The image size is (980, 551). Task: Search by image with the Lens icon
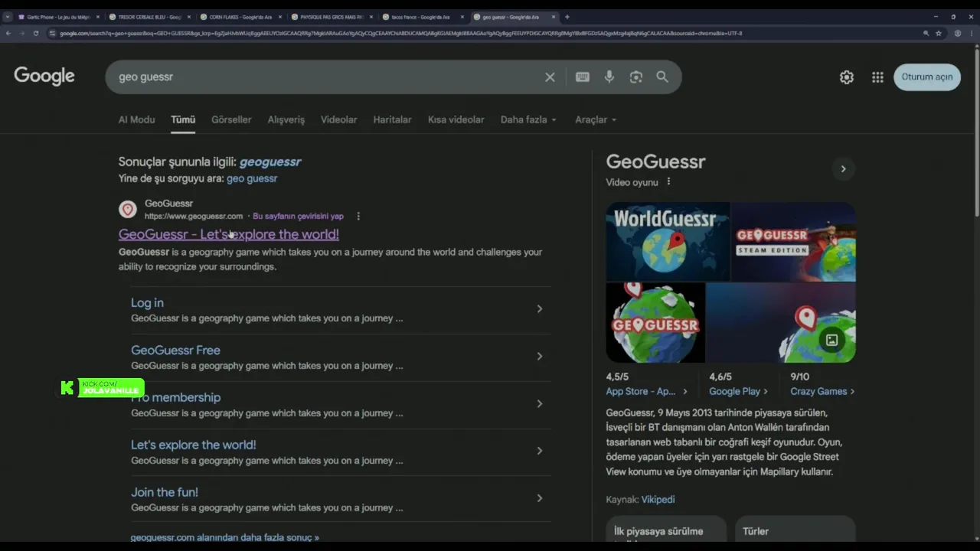[636, 77]
